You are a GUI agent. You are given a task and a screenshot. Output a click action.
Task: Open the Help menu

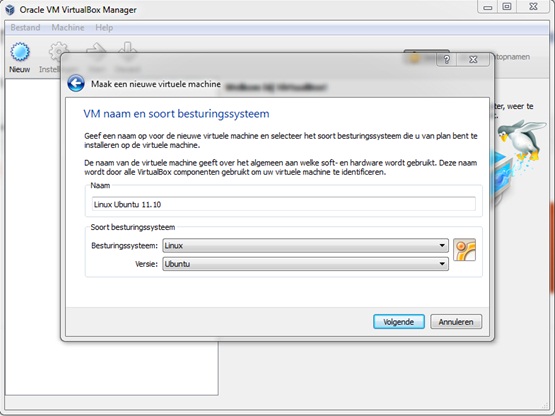[104, 28]
